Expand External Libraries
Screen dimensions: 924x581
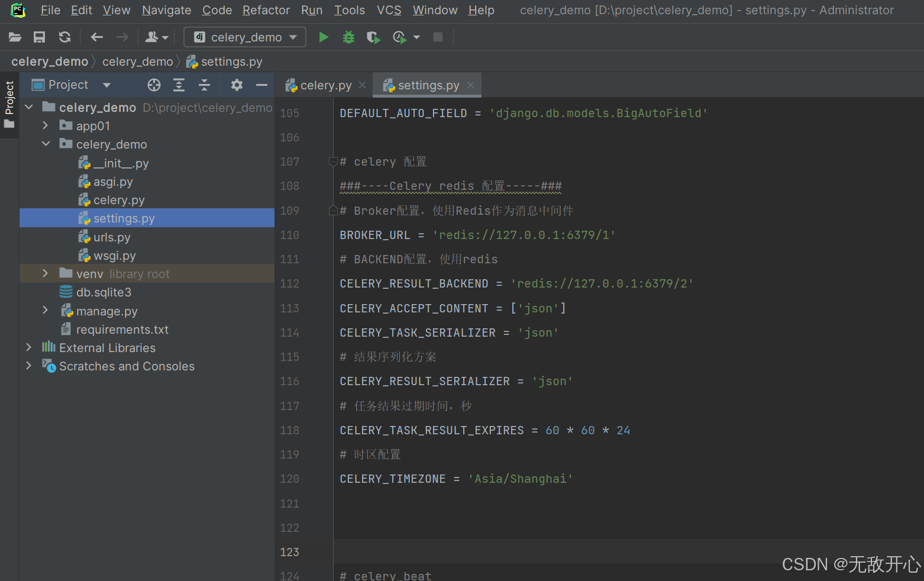29,347
